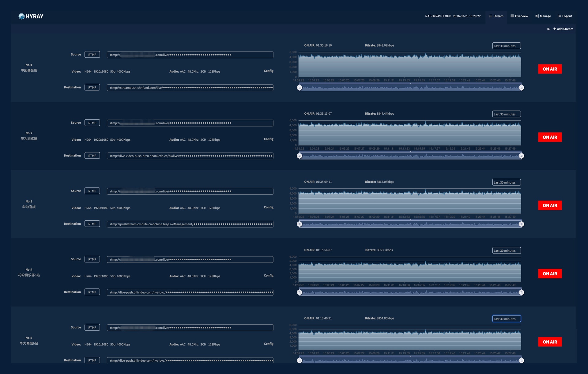Expand Last 30 minutes dropdown for No:3
588x374 pixels.
(x=506, y=182)
